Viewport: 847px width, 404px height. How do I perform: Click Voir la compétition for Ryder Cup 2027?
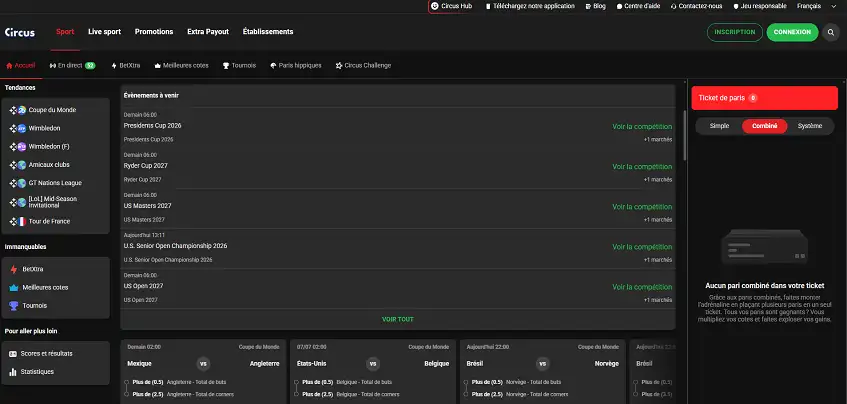click(x=642, y=167)
